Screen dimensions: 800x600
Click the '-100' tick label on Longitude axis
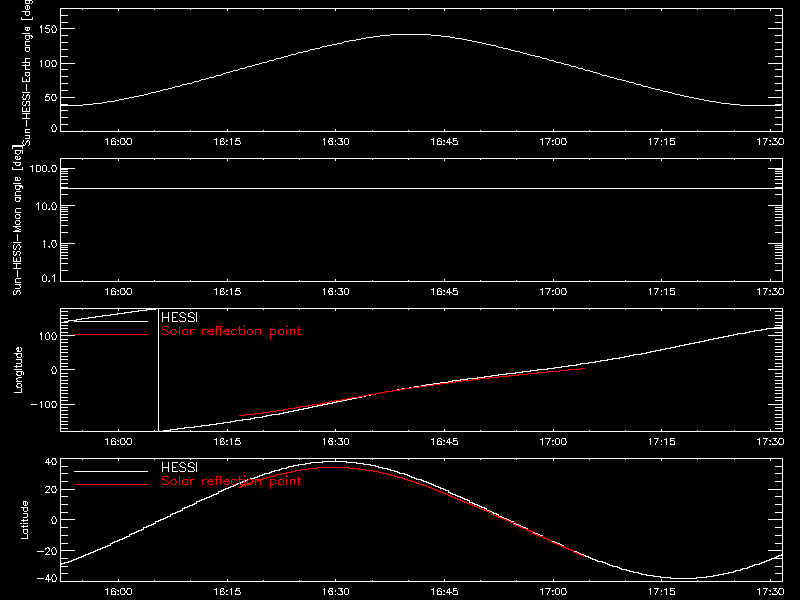pos(44,404)
